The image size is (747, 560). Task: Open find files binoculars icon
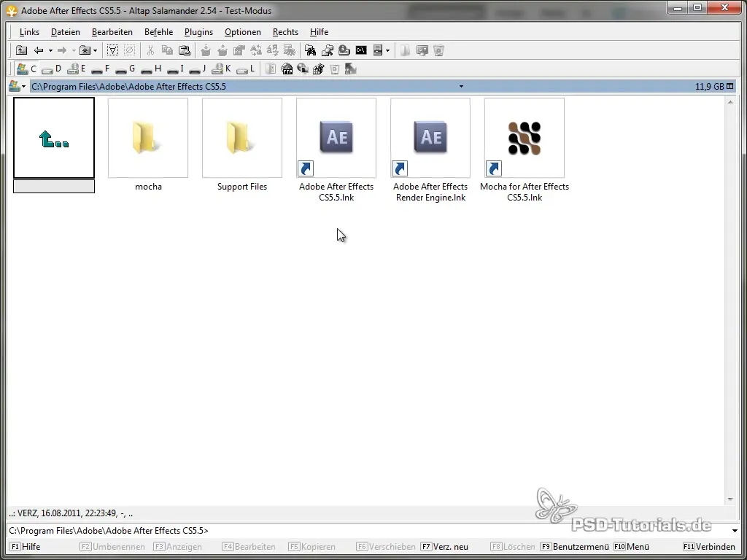point(311,50)
